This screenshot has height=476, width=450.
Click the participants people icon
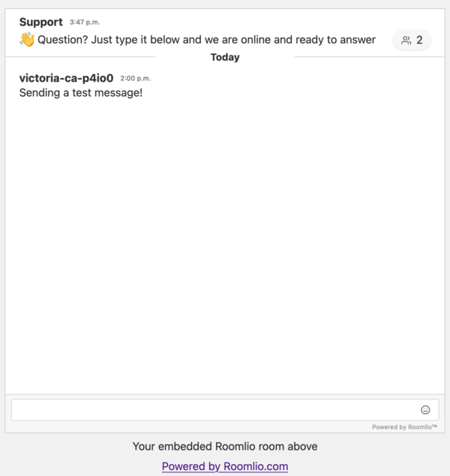(406, 40)
